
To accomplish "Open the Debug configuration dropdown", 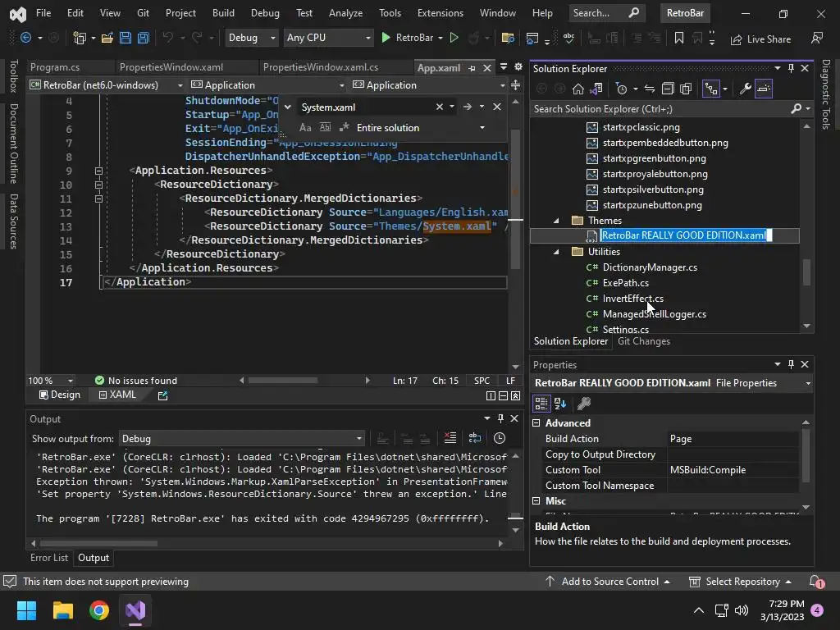I will click(x=251, y=38).
